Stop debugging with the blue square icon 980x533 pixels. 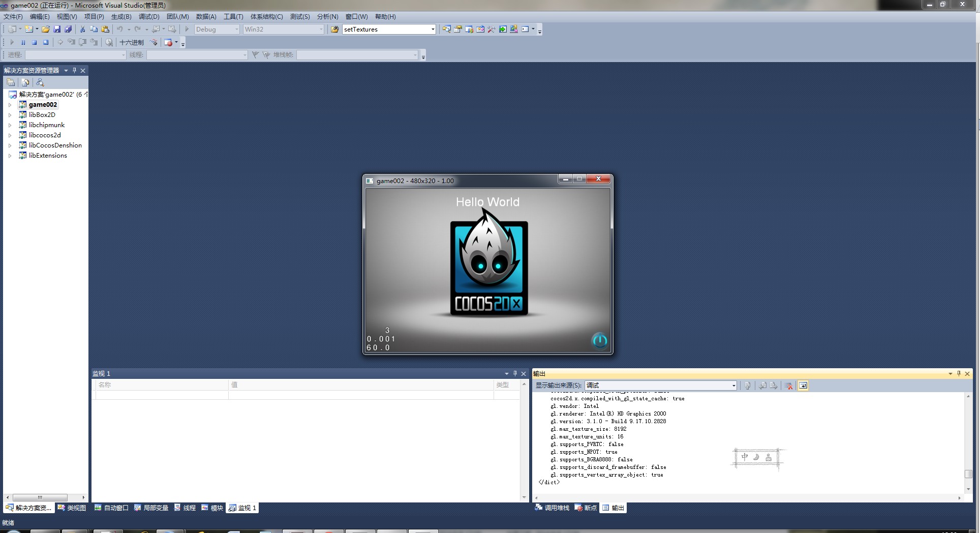pyautogui.click(x=34, y=42)
